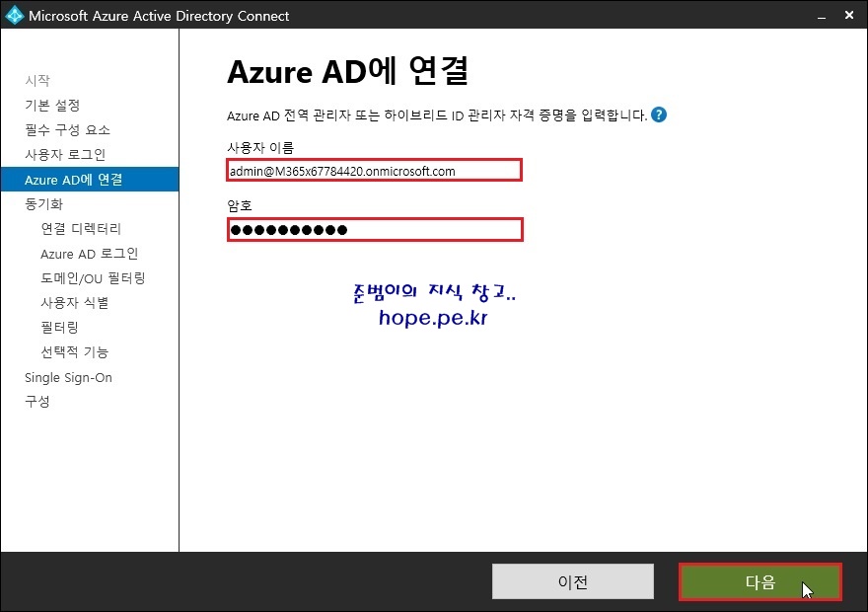
Task: Select Single Sign-On step in sidebar
Action: click(x=69, y=378)
